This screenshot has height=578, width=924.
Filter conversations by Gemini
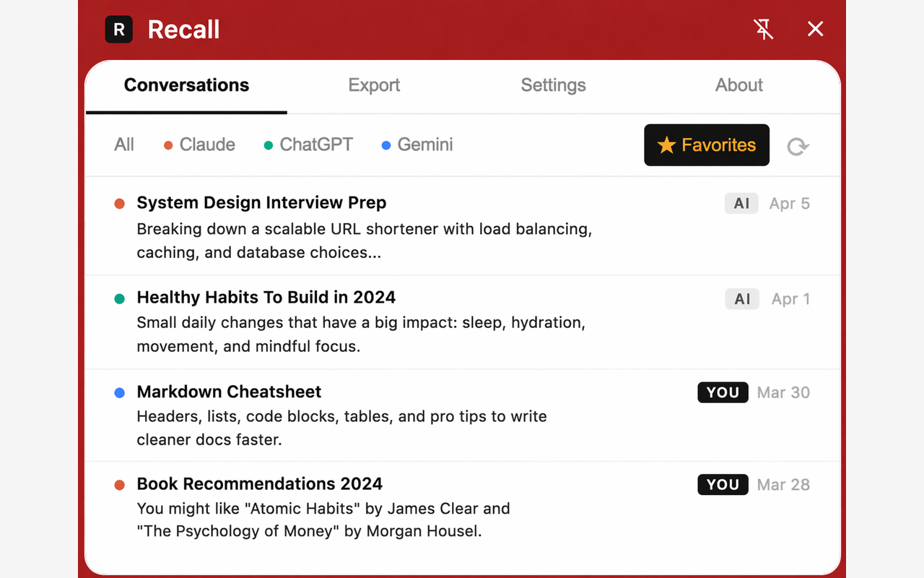(417, 144)
